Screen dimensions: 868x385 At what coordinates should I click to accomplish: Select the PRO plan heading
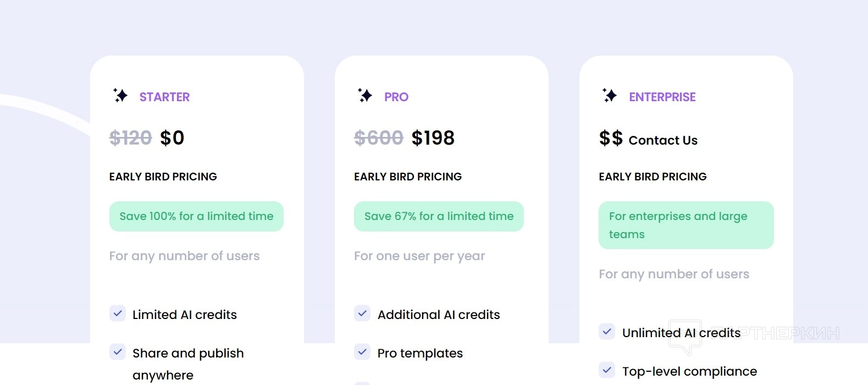point(396,97)
